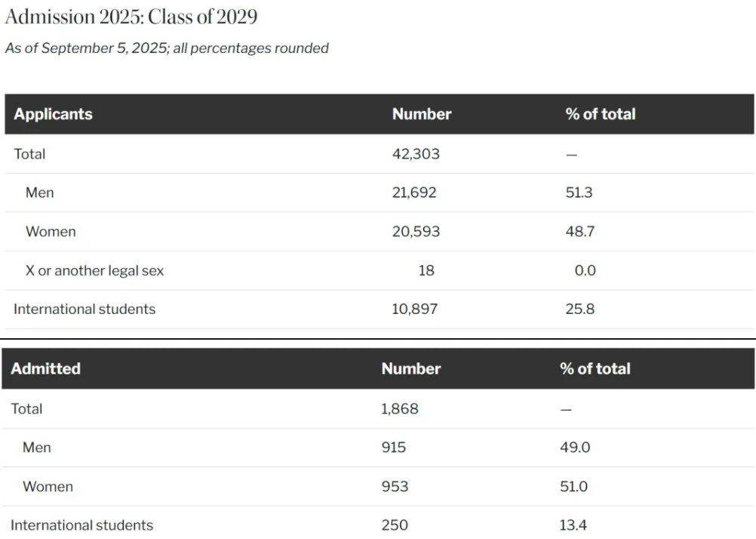Select the admitted international students number 250

point(395,525)
